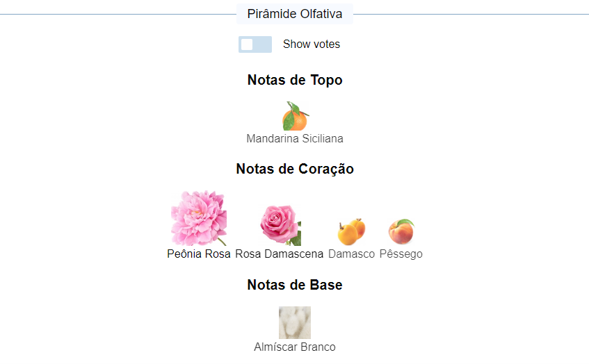Click the Mandarina Siciliana orange icon
Screen dimensions: 589x364
[x=295, y=117]
